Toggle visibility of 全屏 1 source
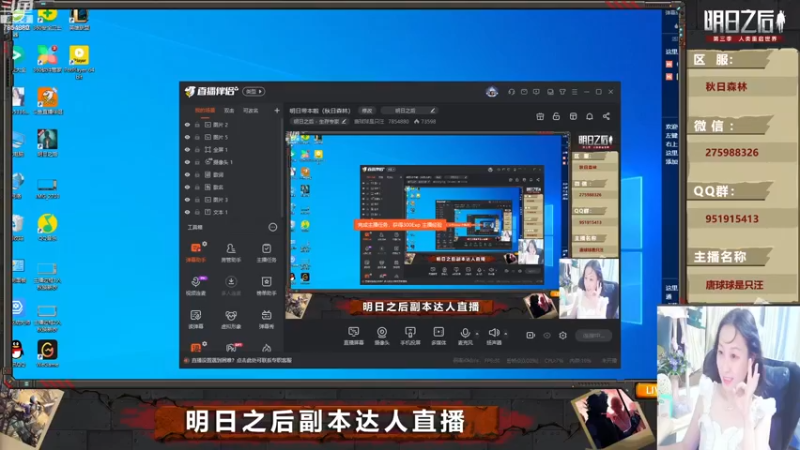Viewport: 800px width, 450px height. pos(187,149)
